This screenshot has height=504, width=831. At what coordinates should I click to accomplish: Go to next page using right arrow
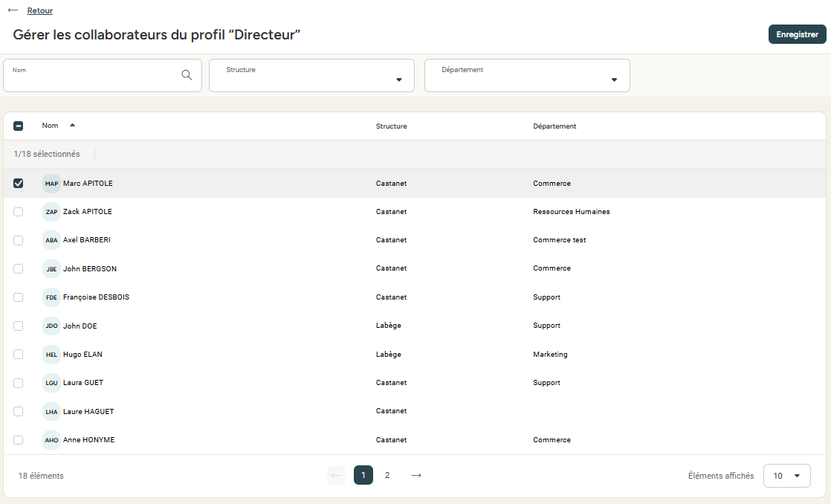click(x=416, y=475)
